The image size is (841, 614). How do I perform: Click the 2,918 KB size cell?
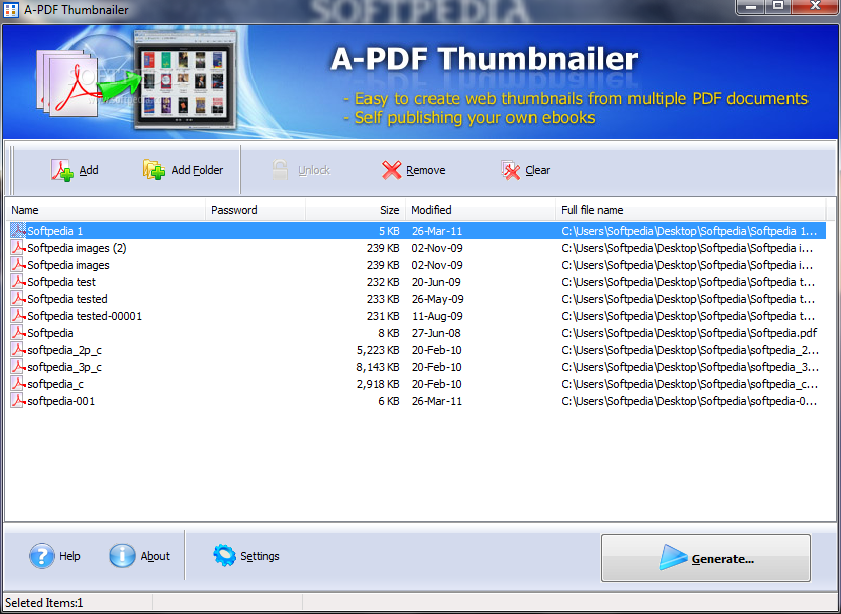coord(378,384)
